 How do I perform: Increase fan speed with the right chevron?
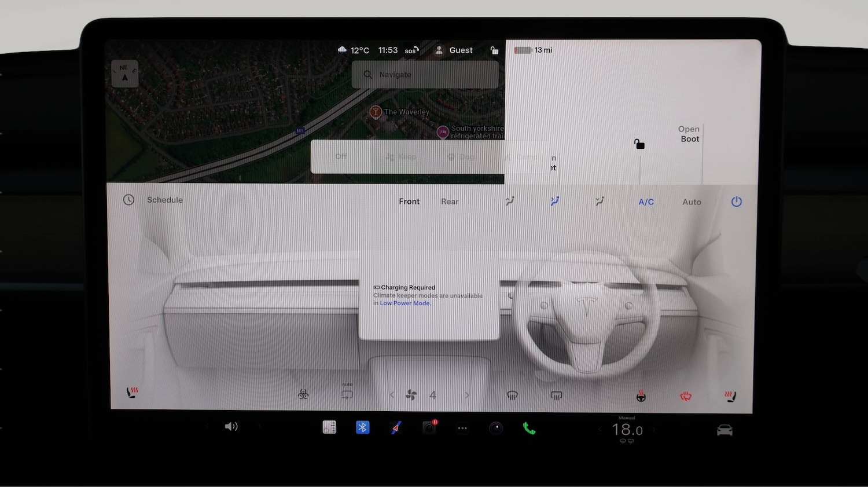point(466,394)
